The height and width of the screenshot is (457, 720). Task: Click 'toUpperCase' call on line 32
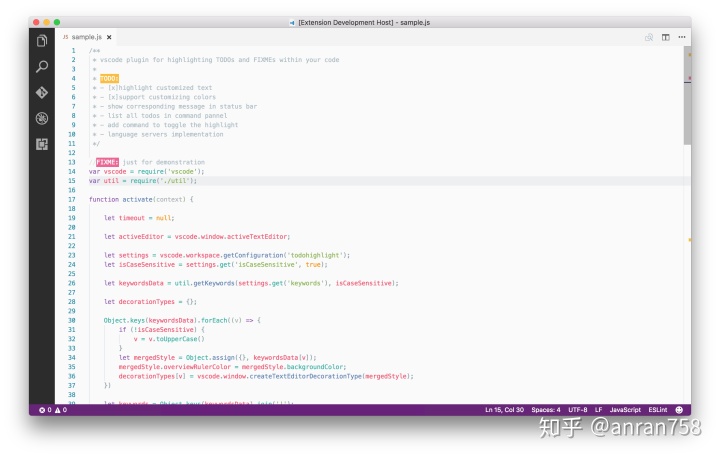point(177,339)
